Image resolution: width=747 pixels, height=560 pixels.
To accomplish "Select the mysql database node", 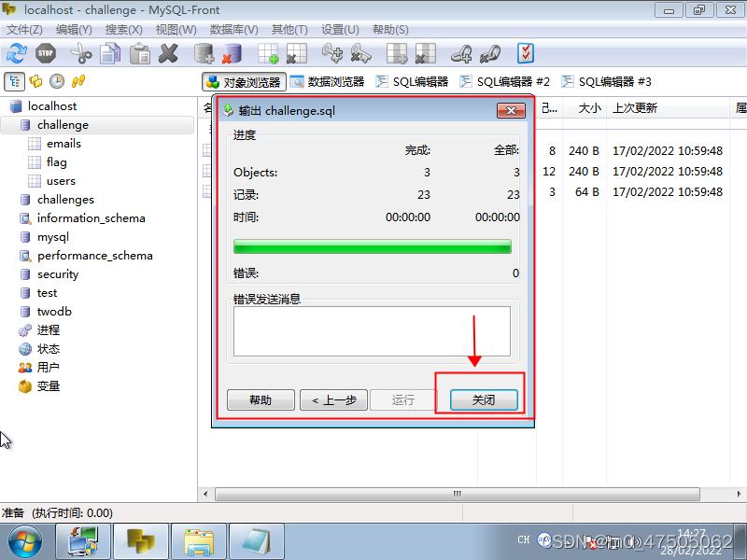I will point(53,237).
